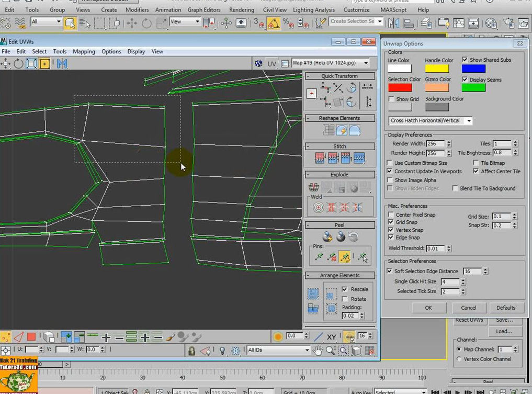Open the All IDs dropdown
Screen dimensions: 532x394
tap(278, 350)
